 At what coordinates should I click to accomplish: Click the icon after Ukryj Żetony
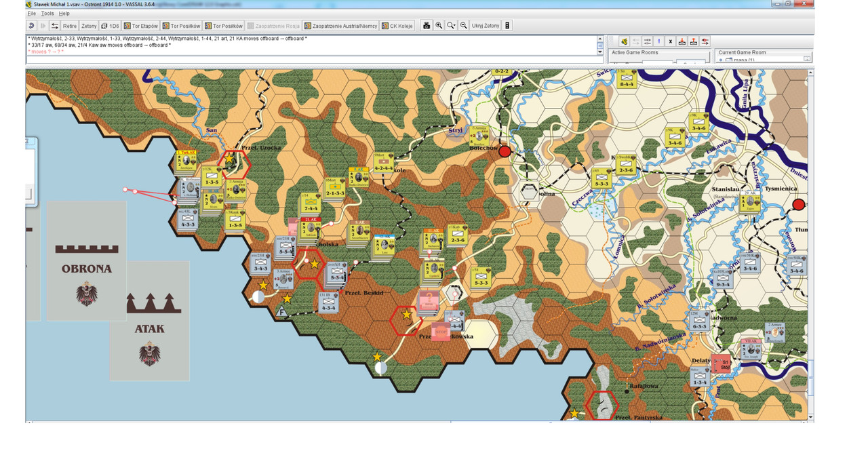(507, 26)
